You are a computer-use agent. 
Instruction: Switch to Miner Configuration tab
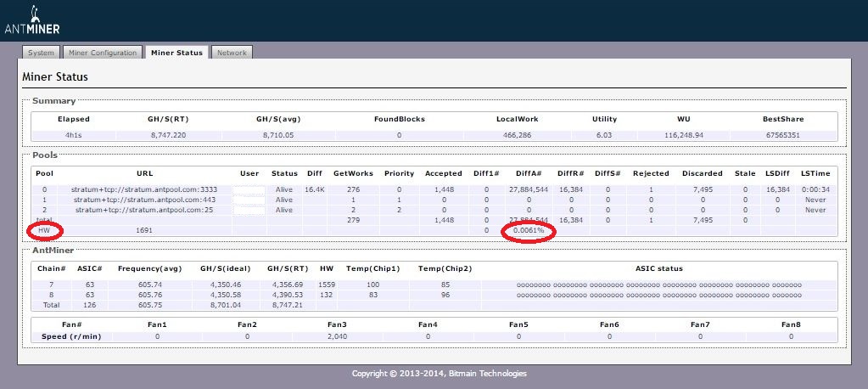(103, 53)
